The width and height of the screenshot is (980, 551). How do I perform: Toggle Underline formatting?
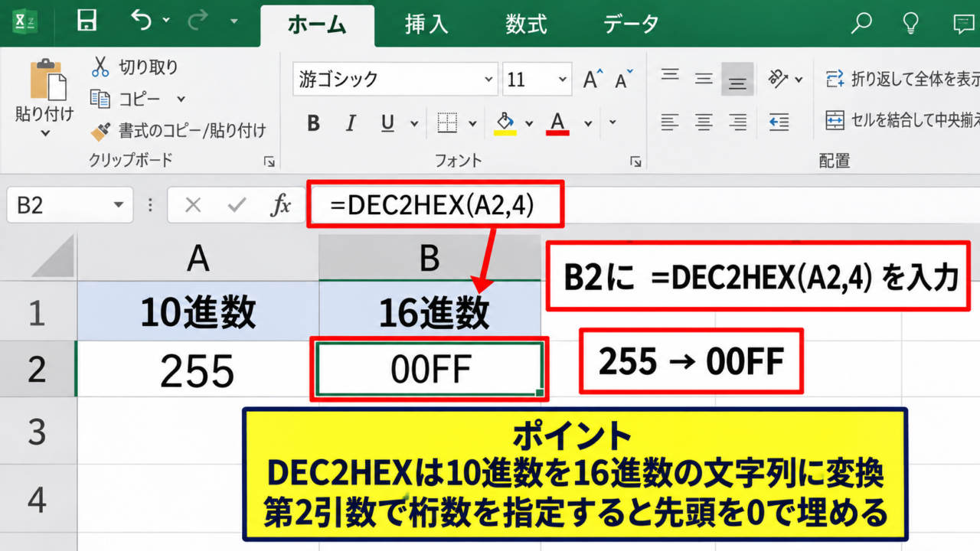pyautogui.click(x=387, y=123)
